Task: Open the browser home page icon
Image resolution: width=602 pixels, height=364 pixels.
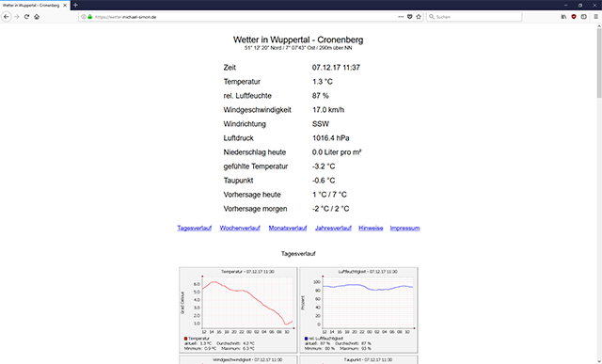Action: pos(37,17)
